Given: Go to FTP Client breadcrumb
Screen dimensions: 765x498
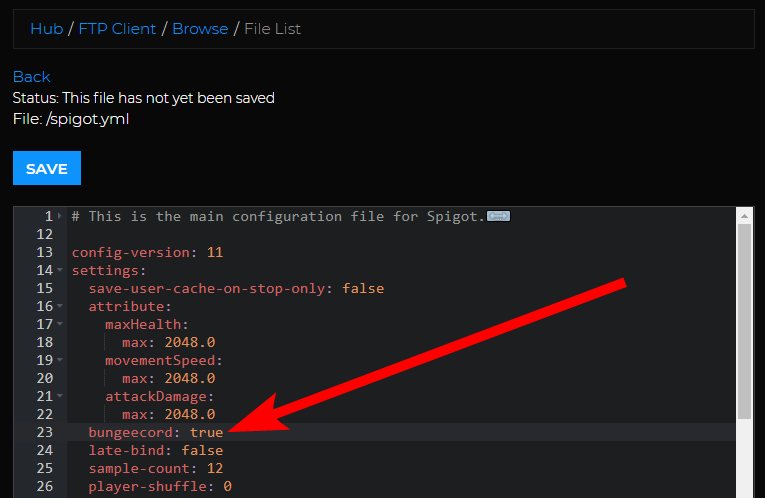Looking at the screenshot, I should tap(117, 29).
